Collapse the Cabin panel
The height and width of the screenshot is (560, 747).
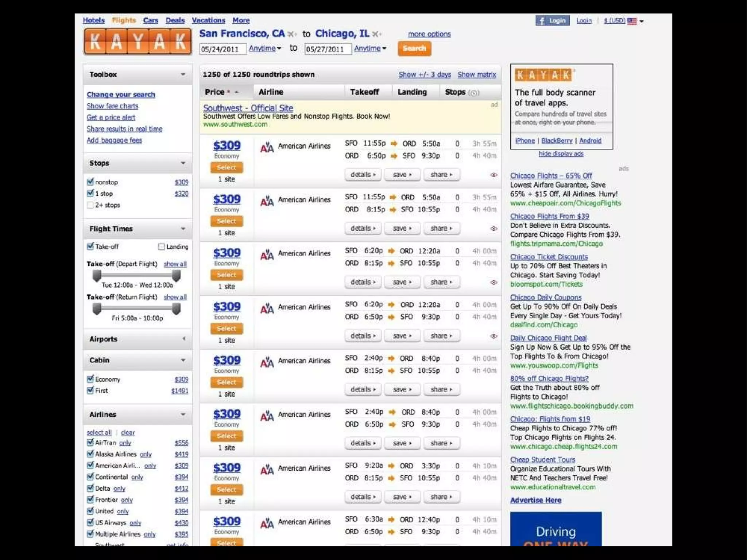click(183, 360)
